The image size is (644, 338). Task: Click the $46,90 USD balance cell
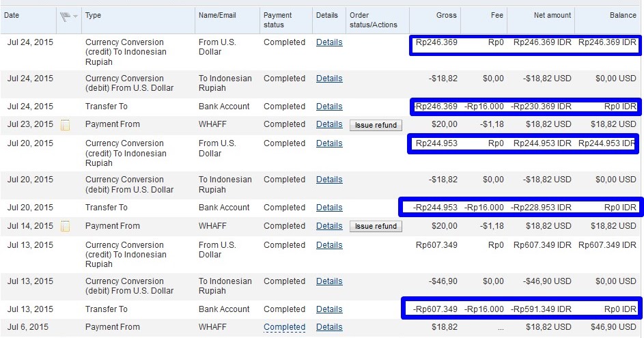click(613, 327)
